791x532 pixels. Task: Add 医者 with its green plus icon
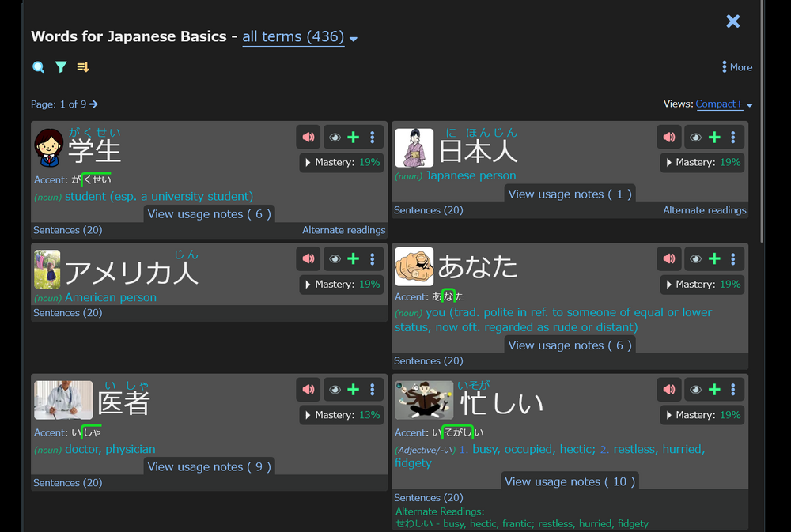[353, 389]
